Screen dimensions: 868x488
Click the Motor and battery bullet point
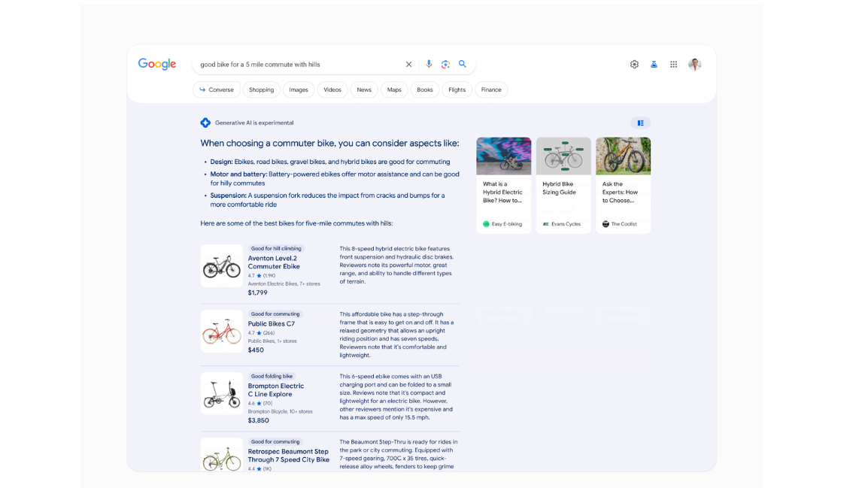335,179
